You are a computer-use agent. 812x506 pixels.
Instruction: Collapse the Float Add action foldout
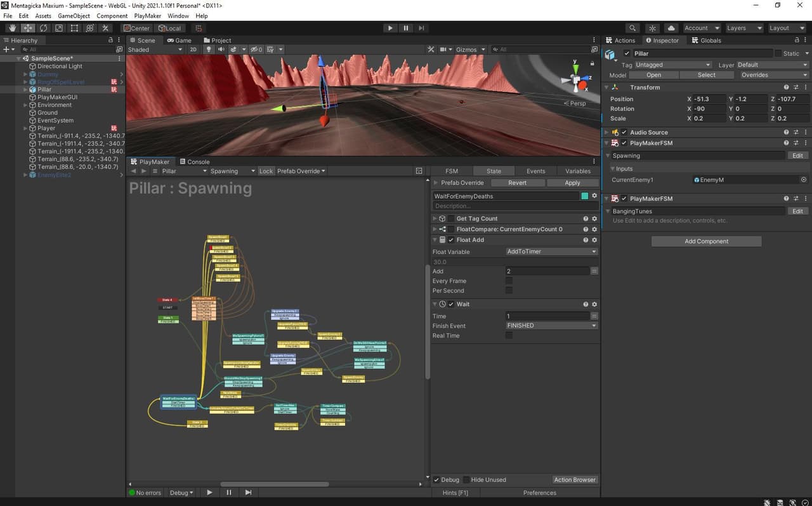coord(435,240)
